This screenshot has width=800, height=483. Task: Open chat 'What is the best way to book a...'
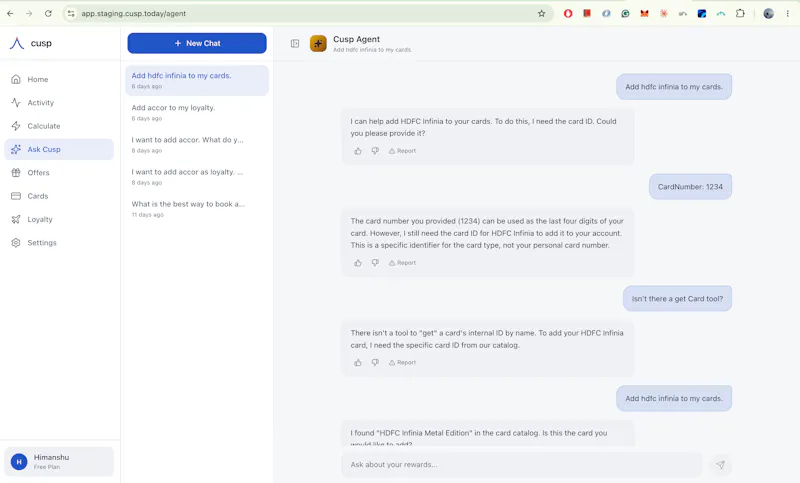(x=197, y=209)
